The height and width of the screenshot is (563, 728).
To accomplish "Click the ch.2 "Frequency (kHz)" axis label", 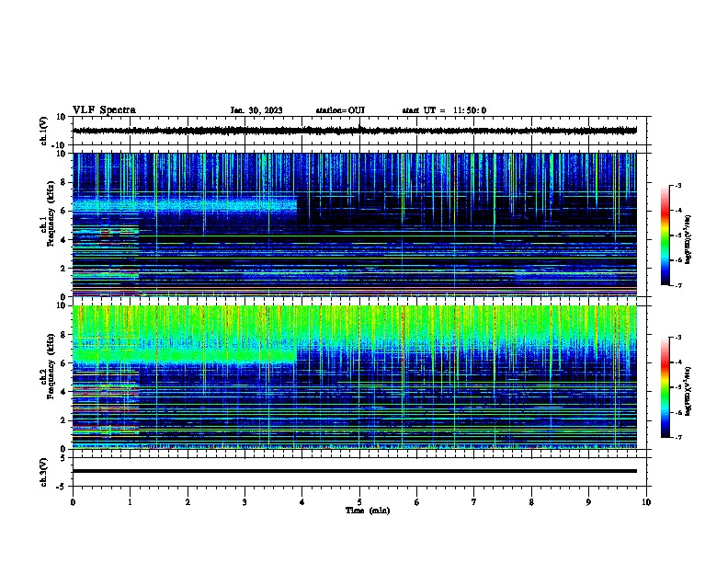I will click(51, 366).
